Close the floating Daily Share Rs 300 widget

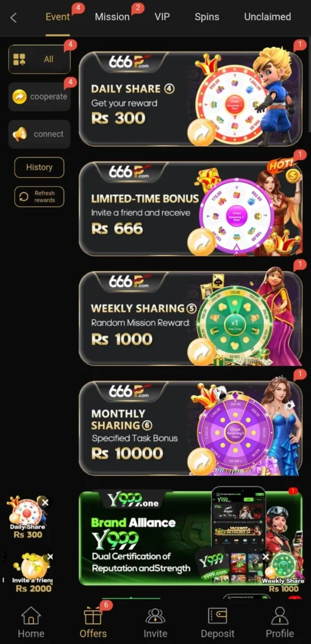pyautogui.click(x=45, y=502)
